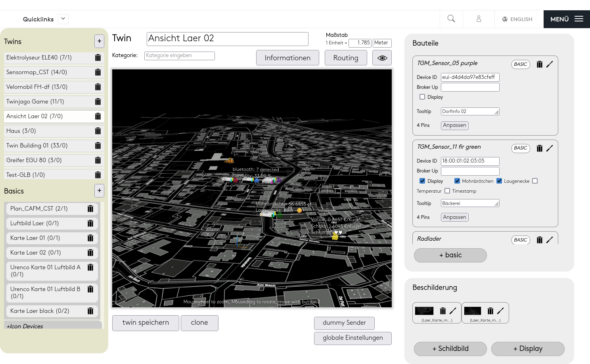Screen dimensions: 590x364
Task: Enable Display checkbox for TGM_Sensor_05 purple
Action: point(422,97)
